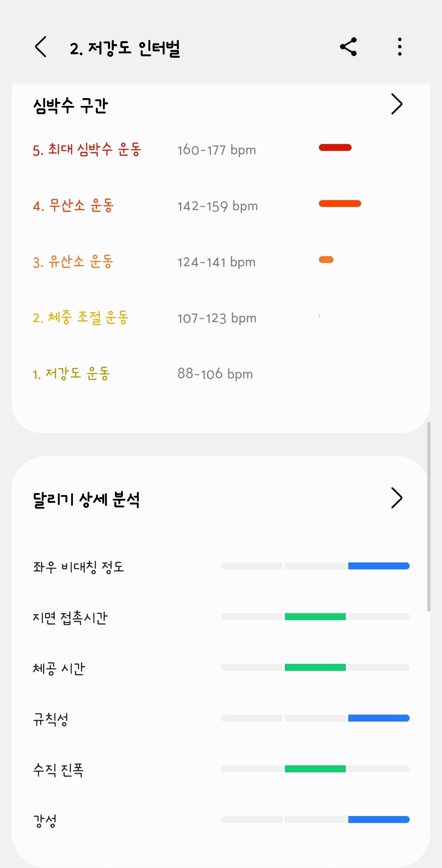The image size is (442, 868).
Task: Tap the blue 강성 indicator bar
Action: click(x=379, y=820)
